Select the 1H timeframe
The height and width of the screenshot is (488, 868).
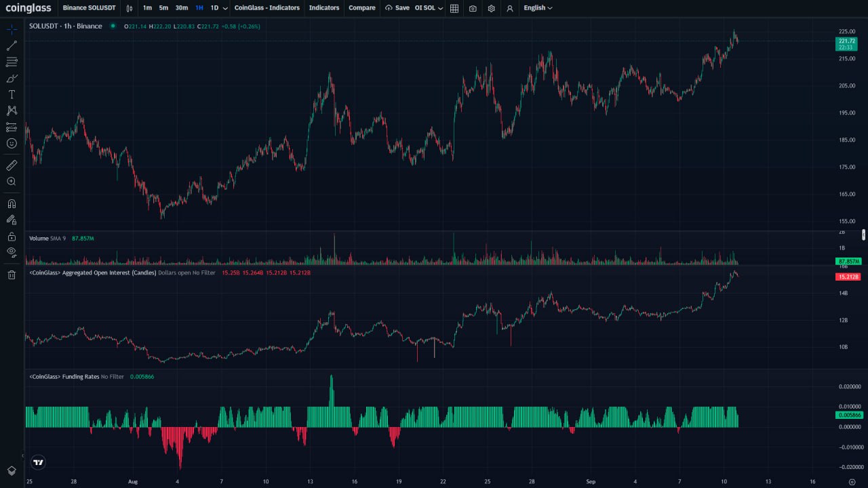click(199, 8)
